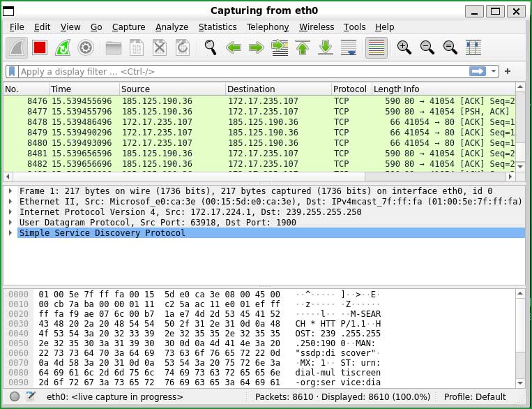Click the open capture file folder icon

pos(114,47)
